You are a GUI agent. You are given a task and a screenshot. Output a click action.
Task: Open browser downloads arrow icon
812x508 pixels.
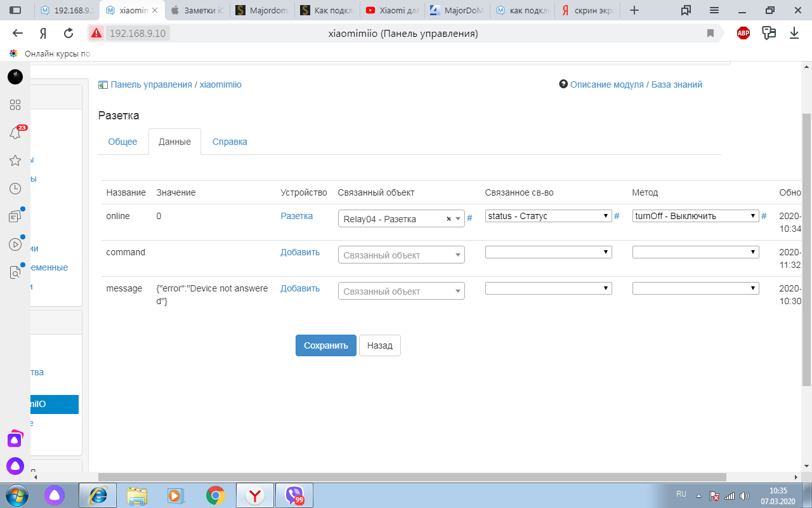[x=794, y=33]
